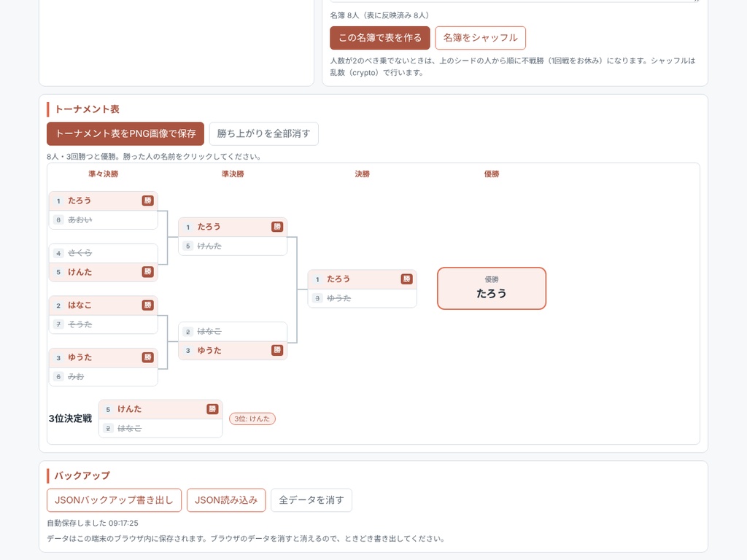This screenshot has height=560, width=747.
Task: Click 自動保存しました 09:17:25 status text
Action: (93, 524)
